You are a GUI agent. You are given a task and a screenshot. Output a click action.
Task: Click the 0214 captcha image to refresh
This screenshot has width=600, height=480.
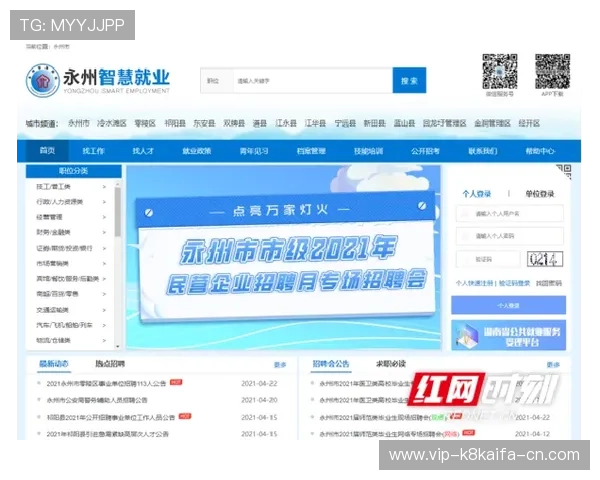545,259
